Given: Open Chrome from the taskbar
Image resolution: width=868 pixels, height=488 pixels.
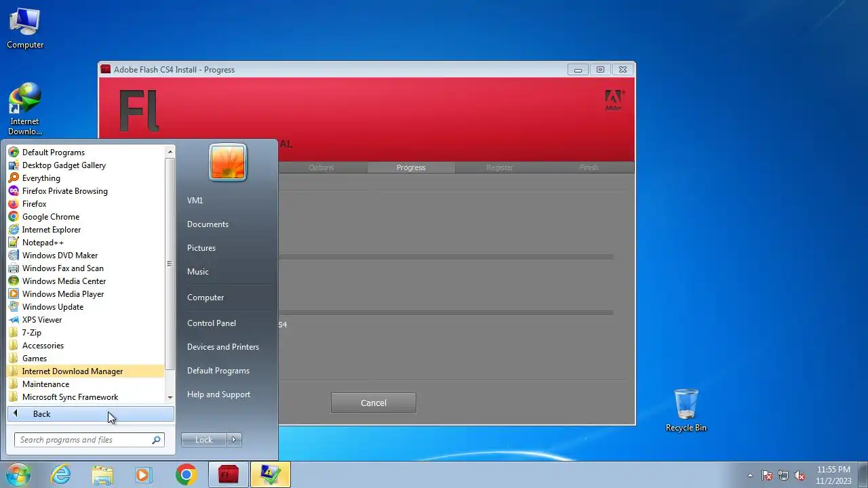Looking at the screenshot, I should pyautogui.click(x=186, y=474).
